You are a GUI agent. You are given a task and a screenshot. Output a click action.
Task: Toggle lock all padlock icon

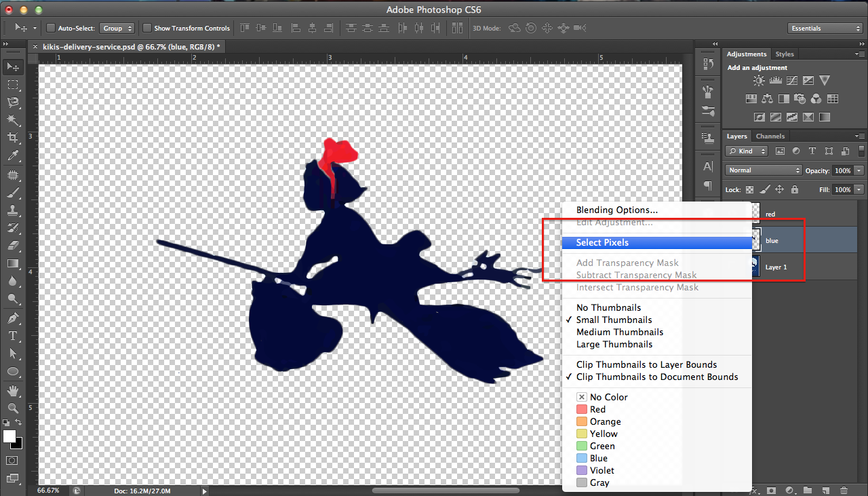point(794,190)
